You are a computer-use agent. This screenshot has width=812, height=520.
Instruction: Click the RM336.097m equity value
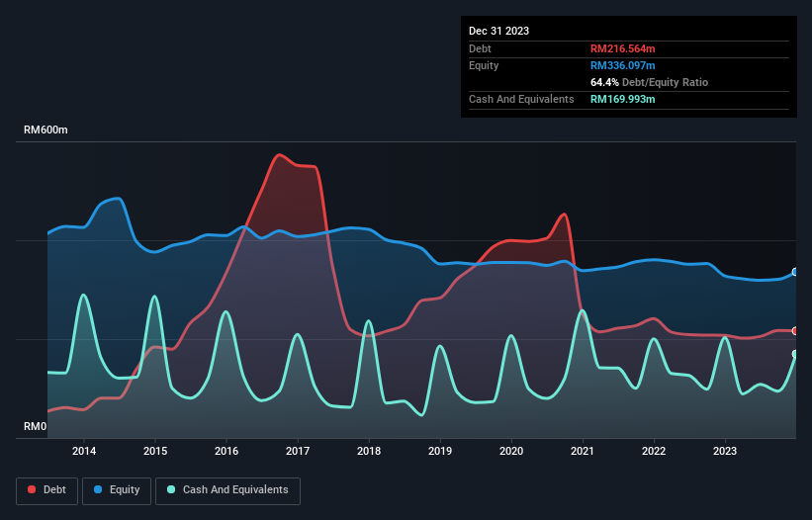point(622,65)
